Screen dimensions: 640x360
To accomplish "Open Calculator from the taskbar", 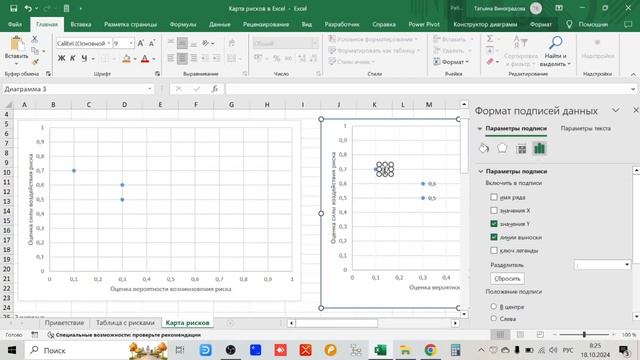I will (456, 350).
